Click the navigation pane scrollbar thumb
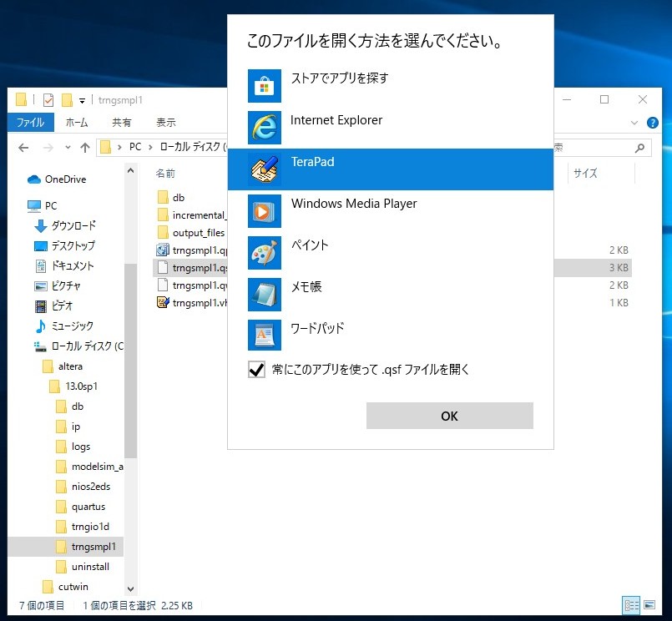Viewport: 672px width, 621px height. (131, 361)
